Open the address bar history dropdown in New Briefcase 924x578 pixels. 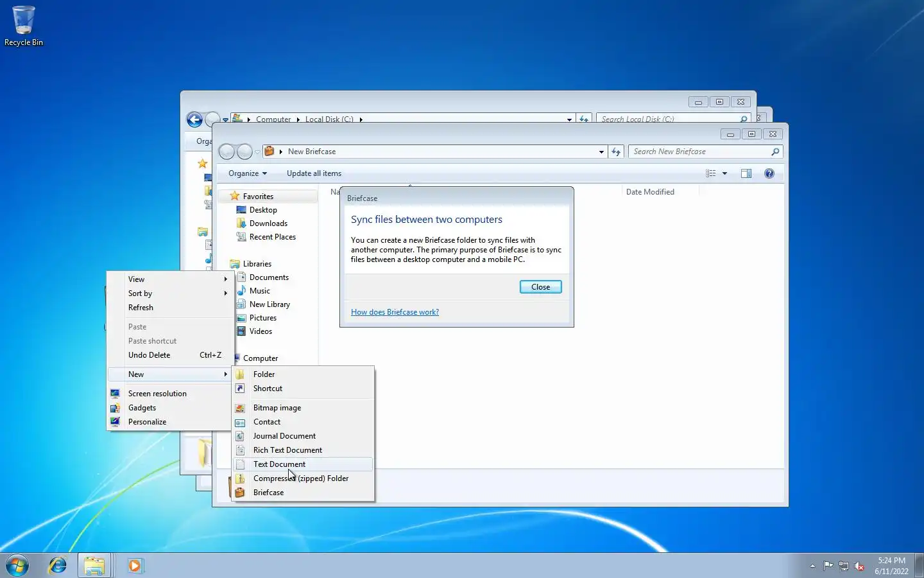(601, 152)
